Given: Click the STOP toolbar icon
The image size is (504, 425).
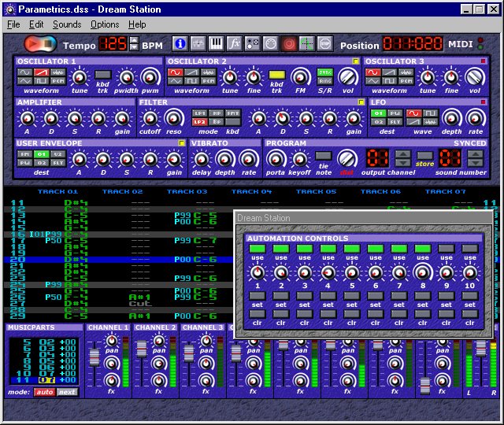Looking at the screenshot, I should coord(325,43).
